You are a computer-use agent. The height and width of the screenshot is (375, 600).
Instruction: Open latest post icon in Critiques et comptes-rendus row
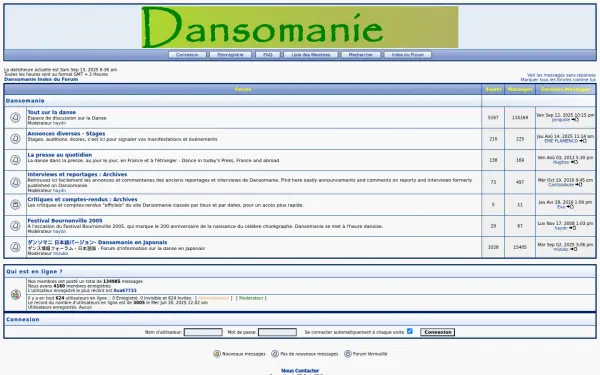[570, 207]
